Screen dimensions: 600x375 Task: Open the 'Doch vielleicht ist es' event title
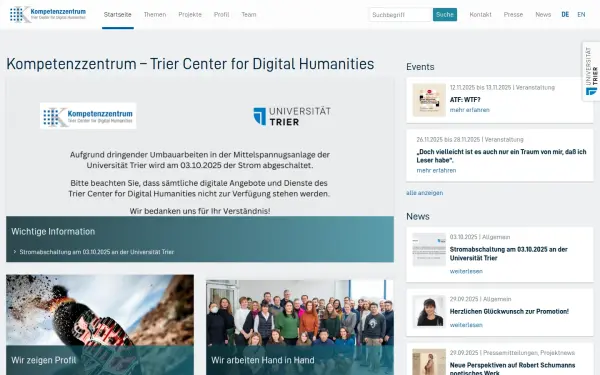[x=501, y=156]
